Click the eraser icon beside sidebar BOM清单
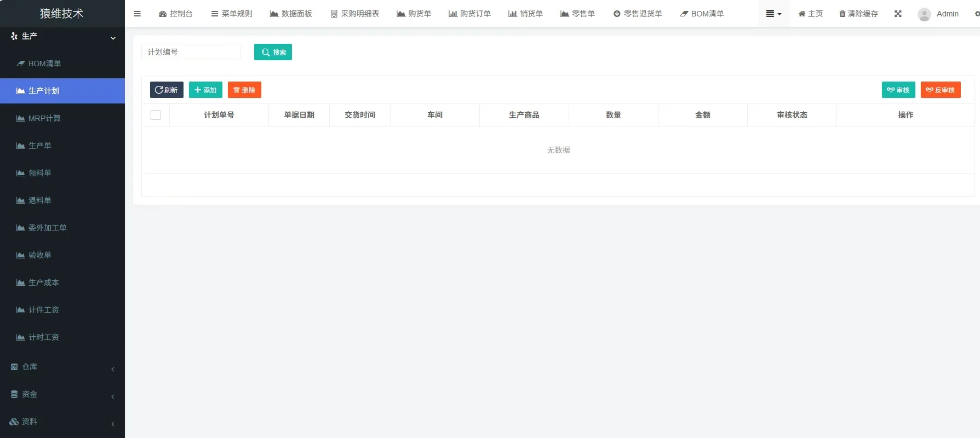 pyautogui.click(x=21, y=64)
